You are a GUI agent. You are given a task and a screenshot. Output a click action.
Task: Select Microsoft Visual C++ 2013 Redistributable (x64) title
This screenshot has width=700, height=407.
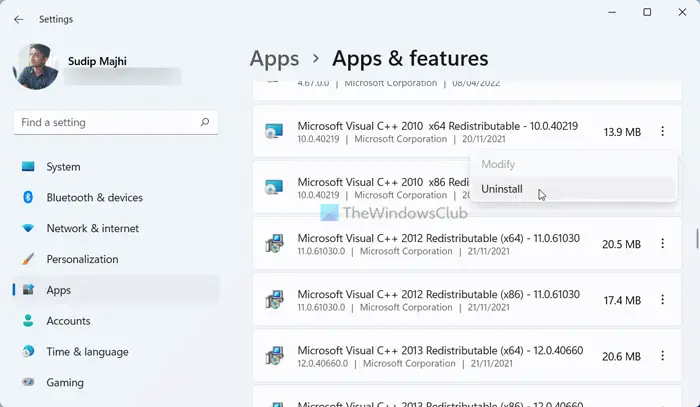pos(440,350)
